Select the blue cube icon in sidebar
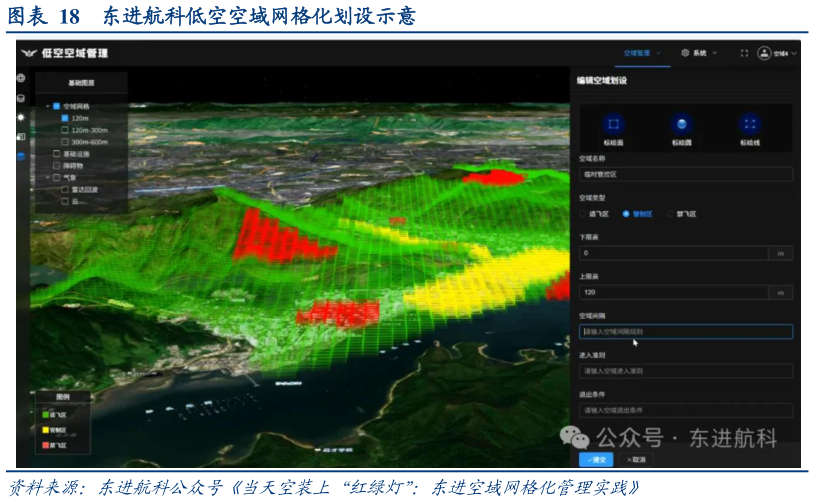This screenshot has width=814, height=502. coord(21,156)
